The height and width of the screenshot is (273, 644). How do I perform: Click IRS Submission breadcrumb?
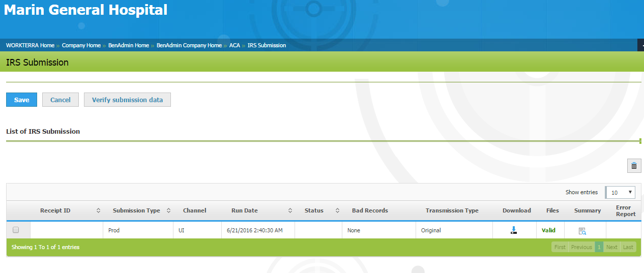pyautogui.click(x=267, y=45)
